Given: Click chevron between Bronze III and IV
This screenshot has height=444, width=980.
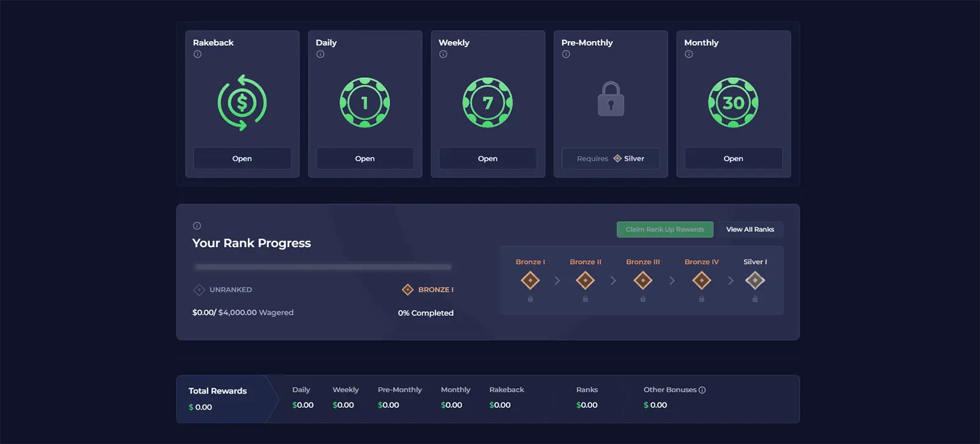Looking at the screenshot, I should (x=672, y=280).
